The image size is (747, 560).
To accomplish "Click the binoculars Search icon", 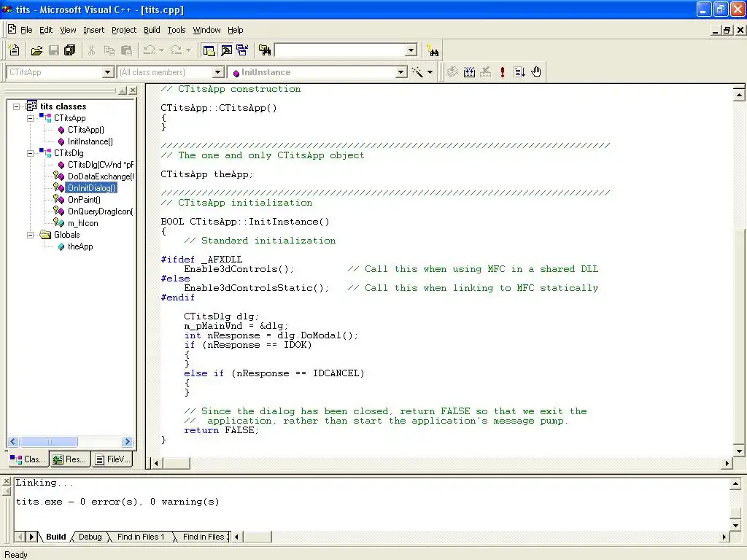I will 433,50.
